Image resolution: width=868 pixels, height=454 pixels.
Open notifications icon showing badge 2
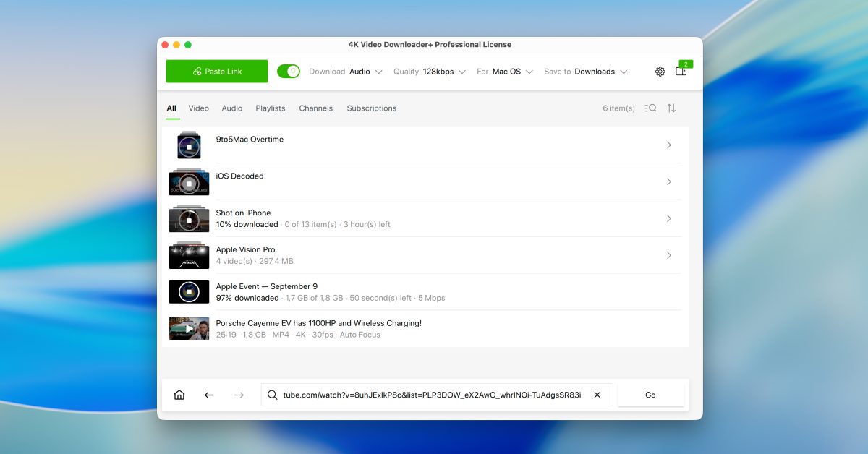[x=681, y=72]
